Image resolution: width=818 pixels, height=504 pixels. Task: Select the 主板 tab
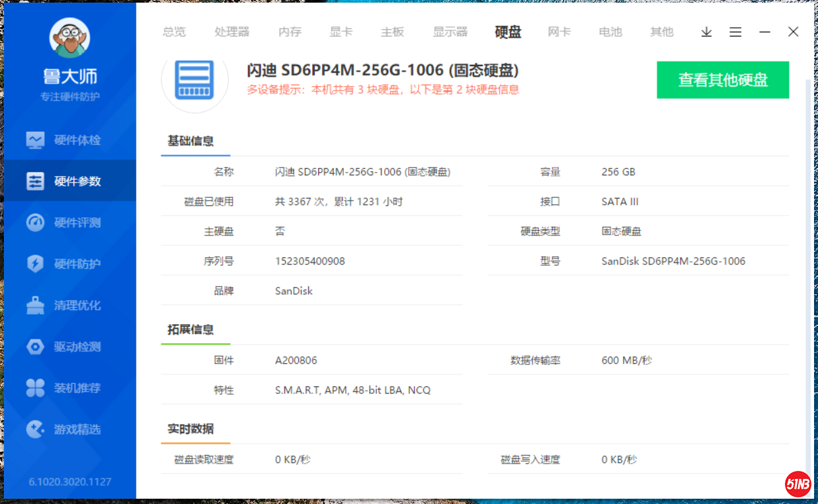point(392,32)
